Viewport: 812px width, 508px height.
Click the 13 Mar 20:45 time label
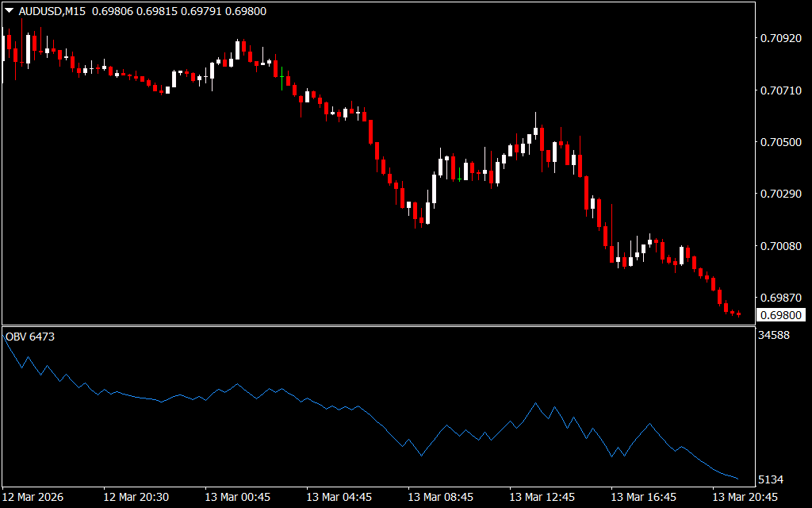[745, 497]
